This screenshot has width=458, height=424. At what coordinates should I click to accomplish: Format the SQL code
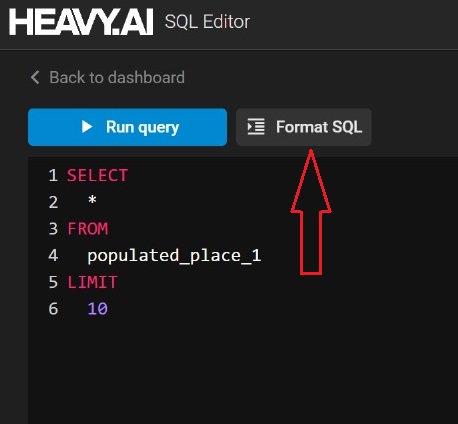tap(304, 127)
